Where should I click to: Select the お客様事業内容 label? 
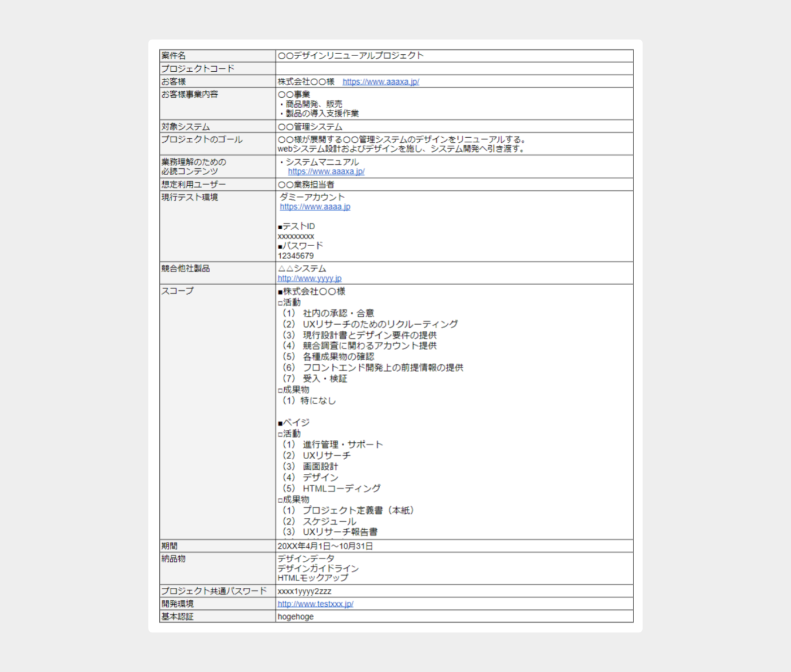point(189,94)
